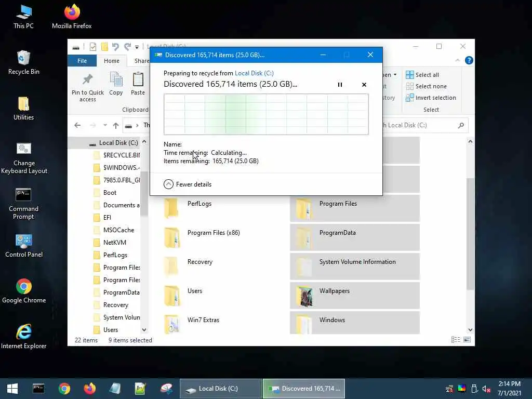The width and height of the screenshot is (532, 399).
Task: Open Change Keyboard Layout shortcut
Action: coord(24,158)
